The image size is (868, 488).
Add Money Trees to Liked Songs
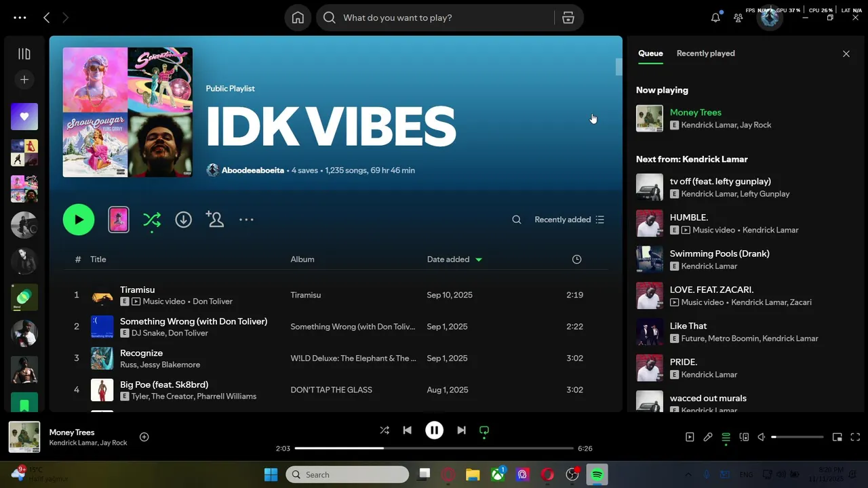pos(144,437)
